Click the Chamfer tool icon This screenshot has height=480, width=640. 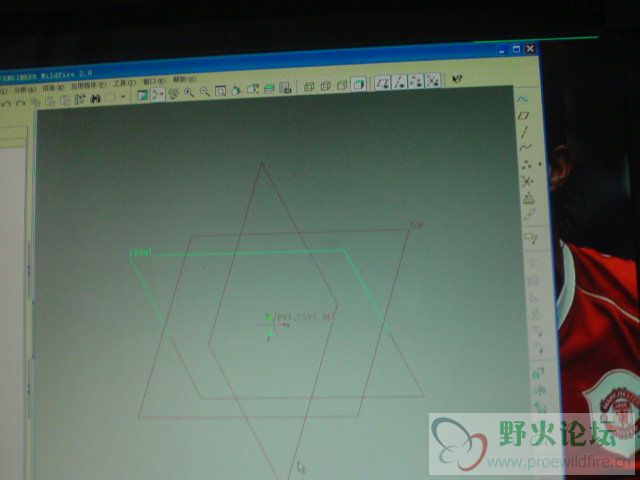point(538,348)
